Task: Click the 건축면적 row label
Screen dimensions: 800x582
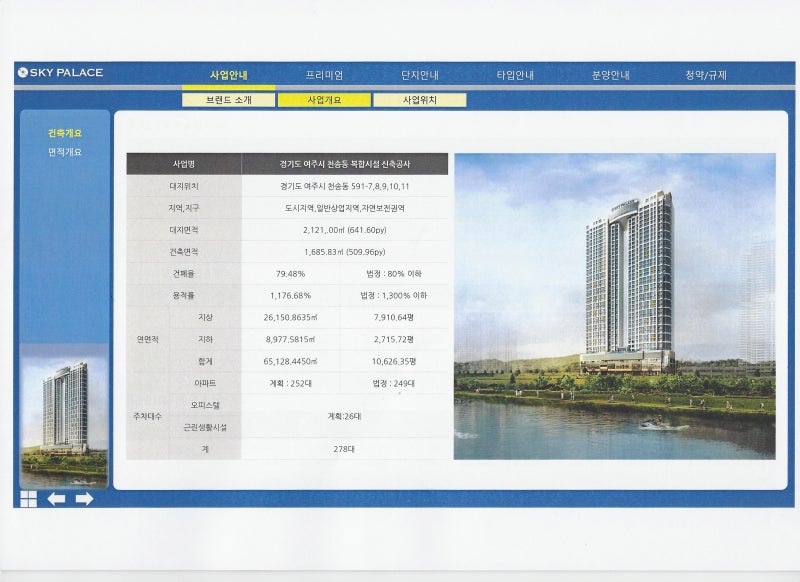Action: click(184, 252)
